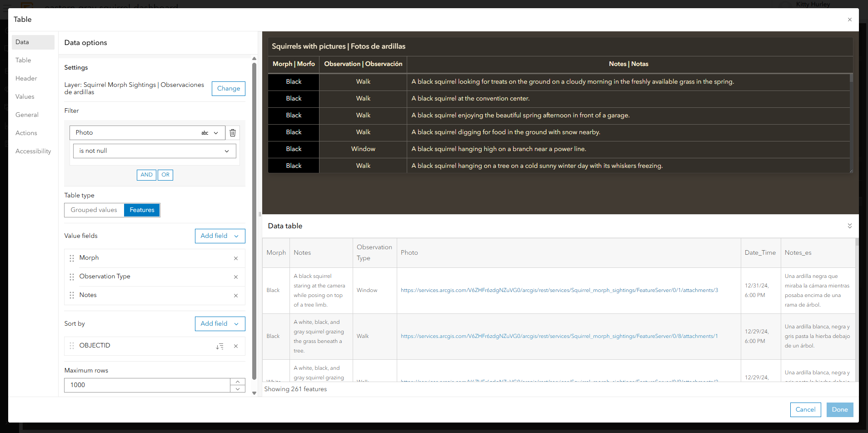Click the Maximum rows input field
Screen dimensions: 868x433
click(x=147, y=385)
